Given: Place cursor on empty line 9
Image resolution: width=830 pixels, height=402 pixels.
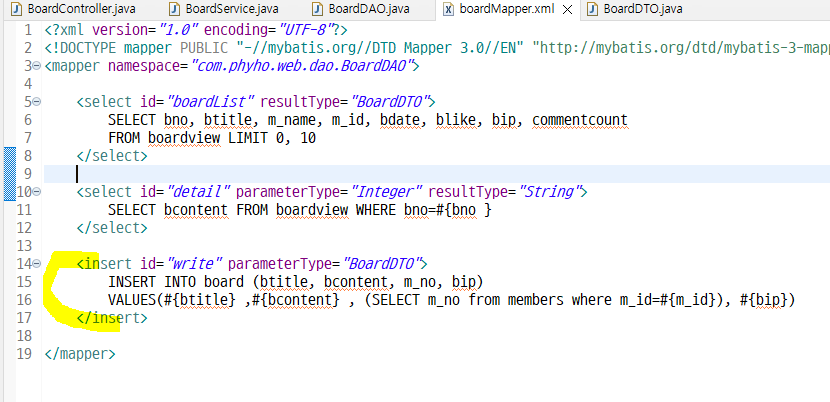Looking at the screenshot, I should (437, 174).
